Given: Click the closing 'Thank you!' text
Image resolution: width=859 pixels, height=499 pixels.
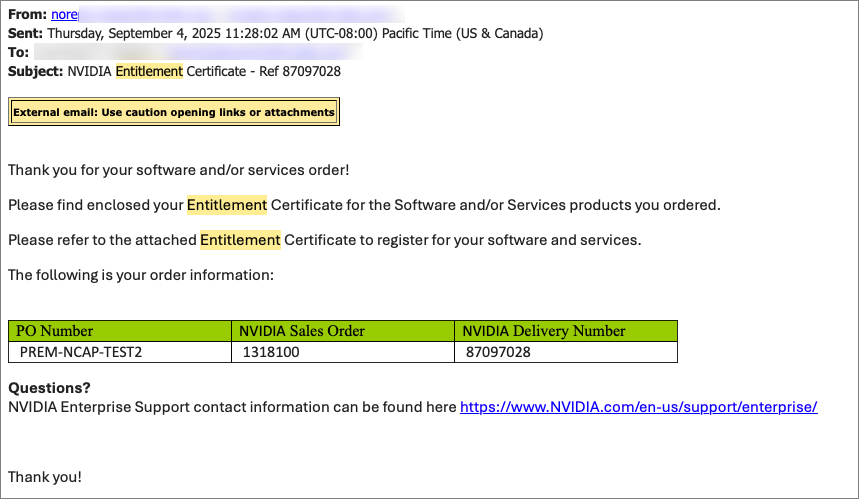Looking at the screenshot, I should point(45,477).
